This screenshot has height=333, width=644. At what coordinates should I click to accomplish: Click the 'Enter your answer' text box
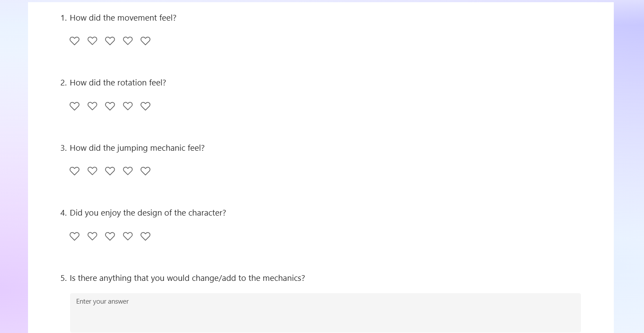click(x=325, y=313)
